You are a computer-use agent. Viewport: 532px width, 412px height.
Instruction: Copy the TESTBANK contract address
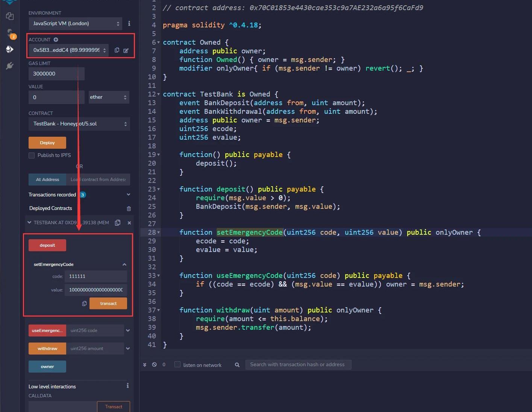click(x=118, y=223)
